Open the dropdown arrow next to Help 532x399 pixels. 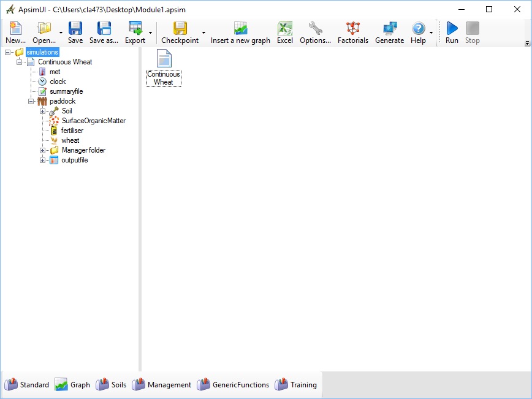point(431,32)
